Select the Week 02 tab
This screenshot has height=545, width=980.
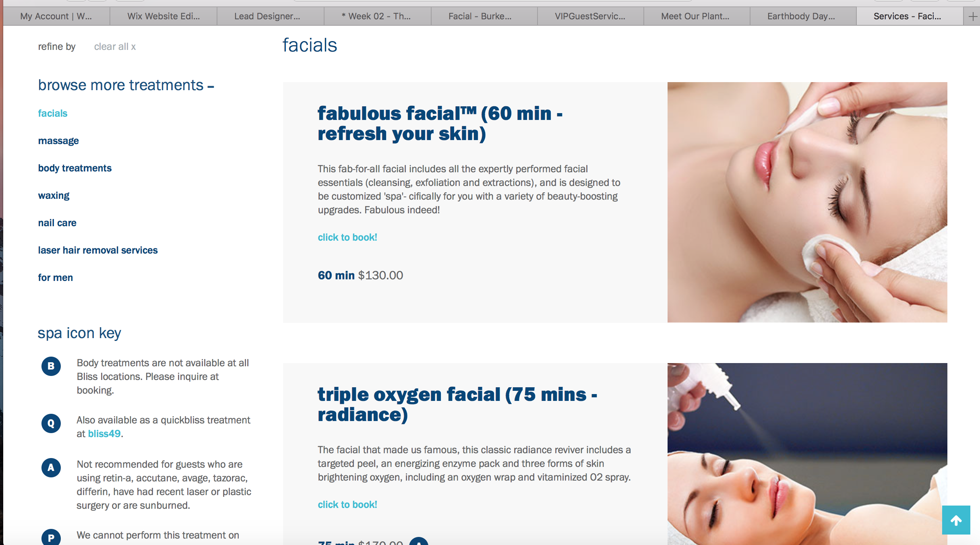tap(377, 17)
